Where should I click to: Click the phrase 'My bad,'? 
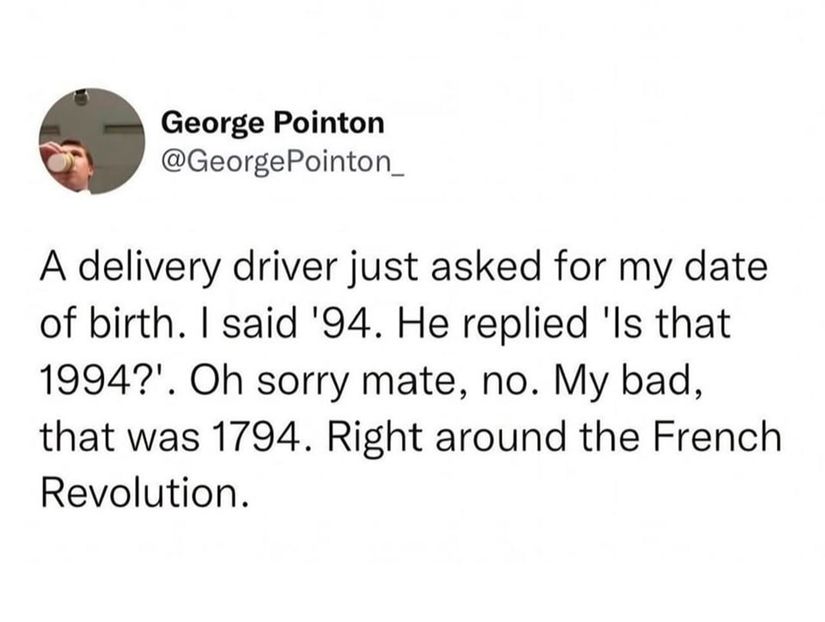(627, 382)
